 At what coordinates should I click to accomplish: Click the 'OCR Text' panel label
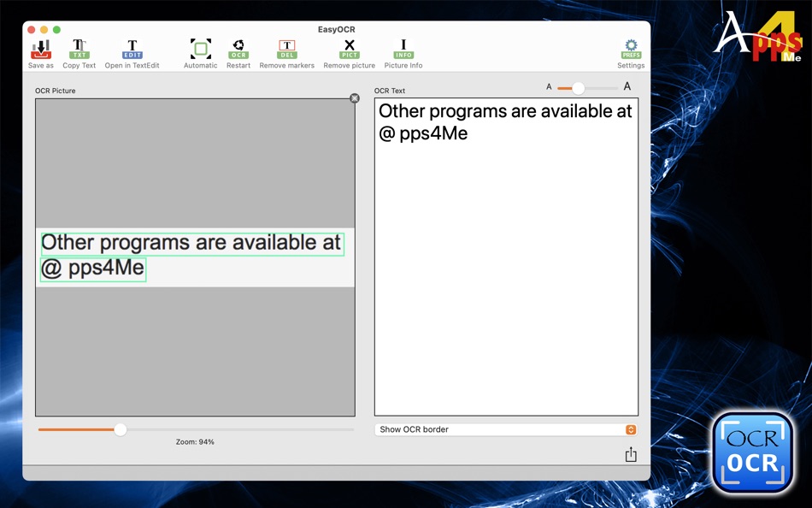(x=390, y=90)
